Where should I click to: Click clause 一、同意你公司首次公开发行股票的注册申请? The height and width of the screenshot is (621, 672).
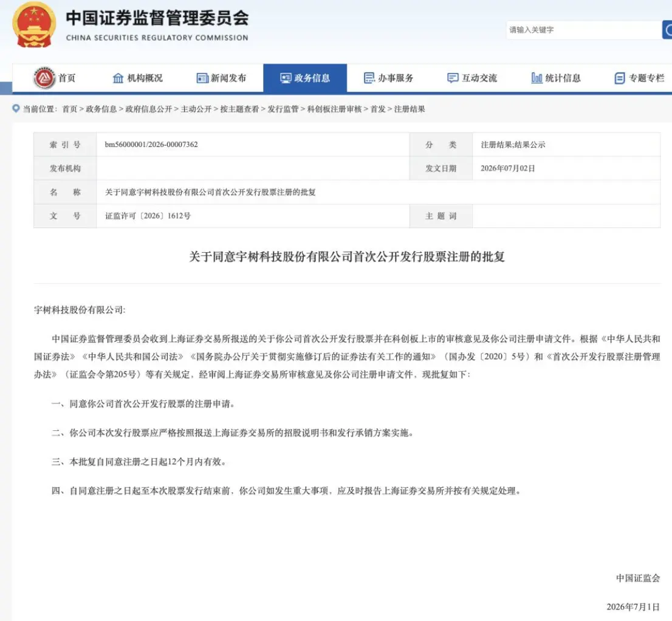pyautogui.click(x=143, y=403)
